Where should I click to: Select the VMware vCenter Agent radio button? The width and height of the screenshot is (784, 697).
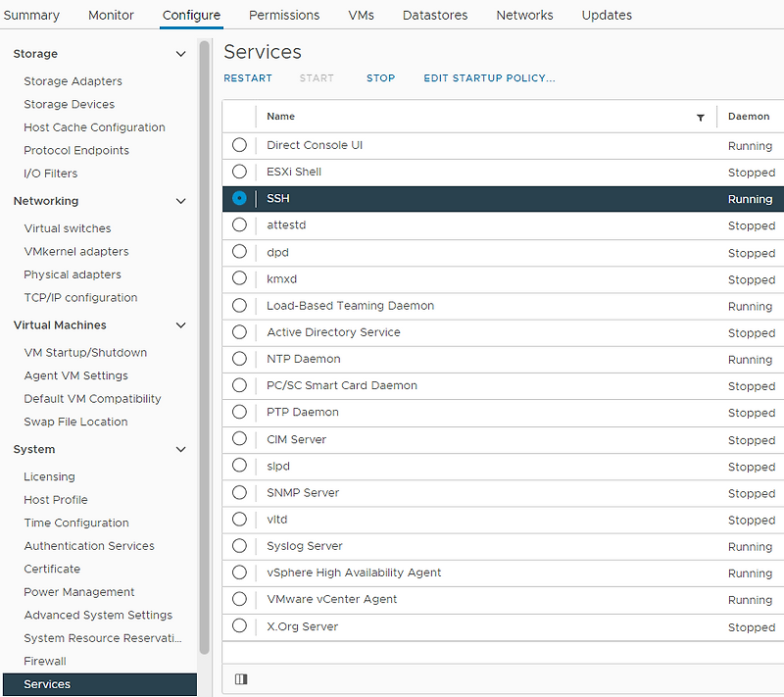(239, 599)
